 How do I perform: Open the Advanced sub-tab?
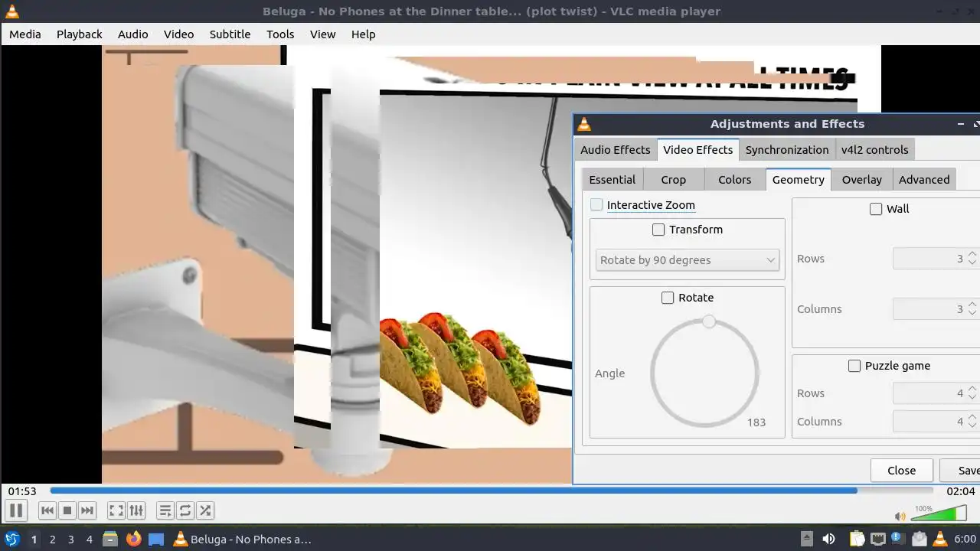click(924, 180)
